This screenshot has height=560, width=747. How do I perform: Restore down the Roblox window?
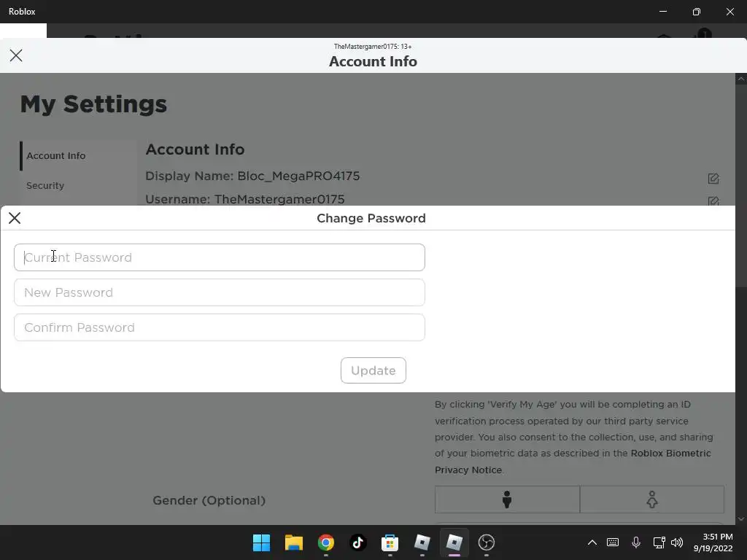pyautogui.click(x=697, y=12)
